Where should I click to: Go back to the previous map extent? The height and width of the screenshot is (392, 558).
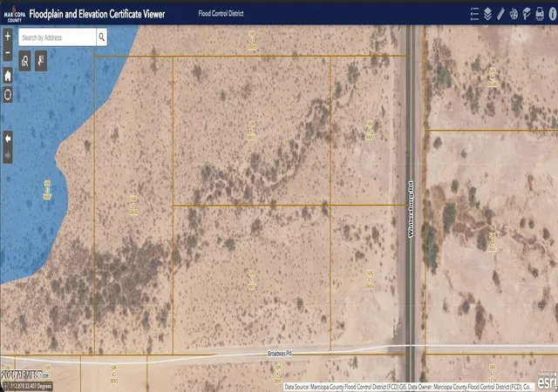[x=8, y=139]
